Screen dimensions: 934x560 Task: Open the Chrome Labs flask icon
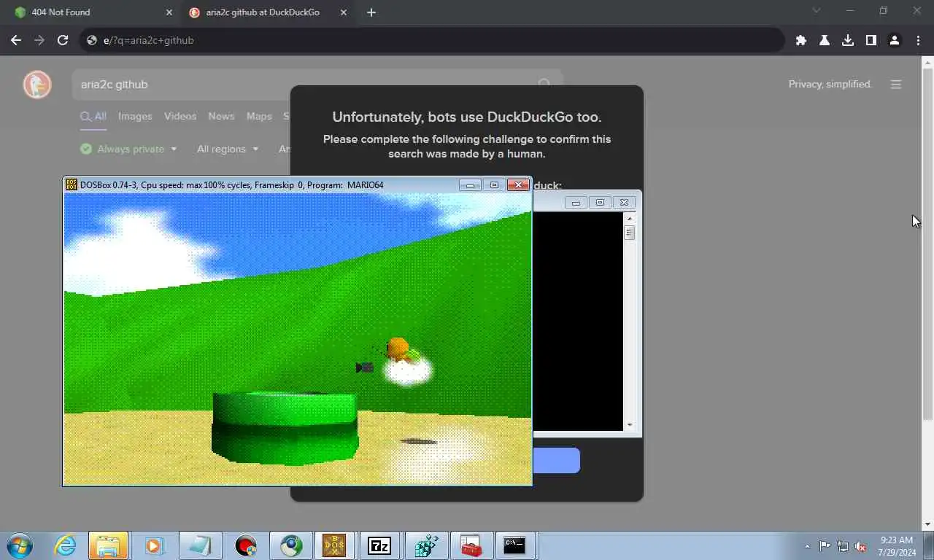tap(825, 40)
